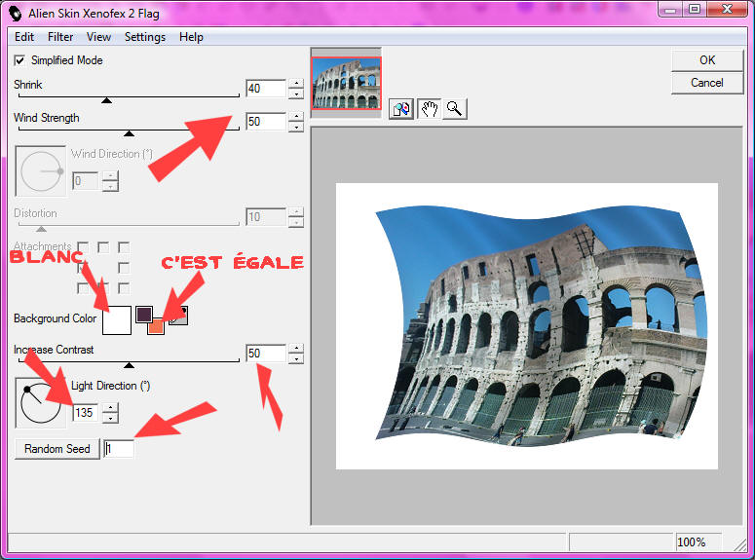
Task: Click the Shrink value field
Action: (x=266, y=89)
